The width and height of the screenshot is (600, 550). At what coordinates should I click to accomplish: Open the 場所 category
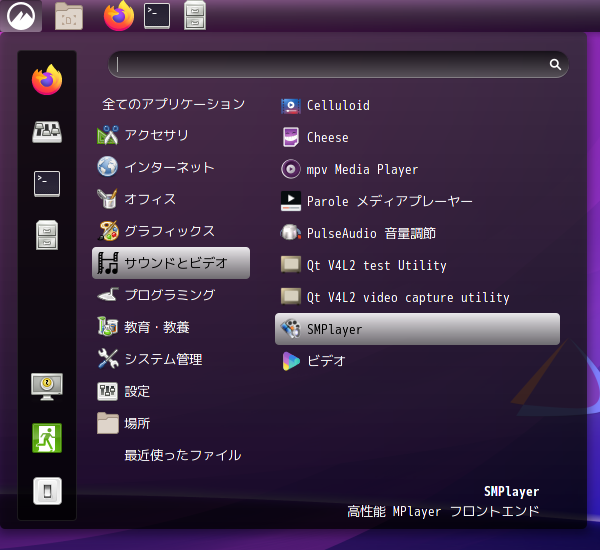[x=171, y=423]
